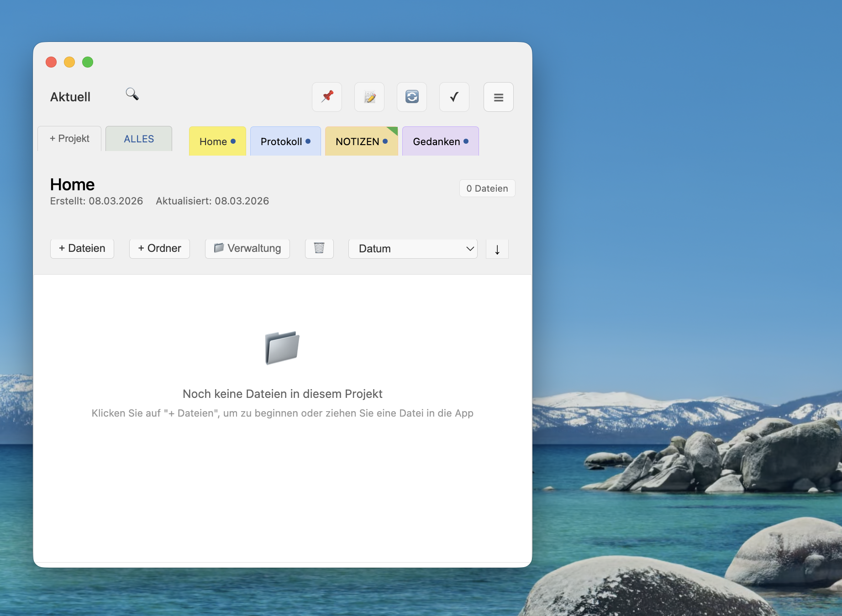Click the + Projekt button
842x616 pixels.
point(69,139)
